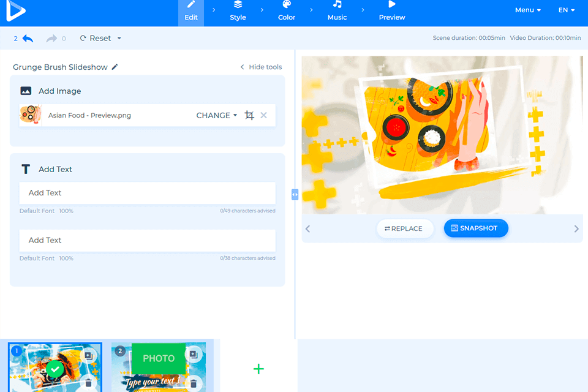Click the scene preview image
The height and width of the screenshot is (392, 588).
pyautogui.click(x=442, y=135)
